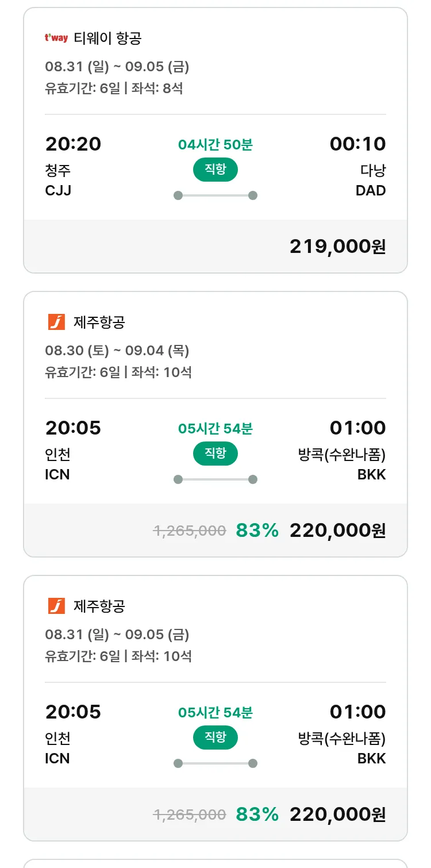This screenshot has width=431, height=868.
Task: Select 220,000원 fare on 08.31 Jeju flight
Action: click(337, 815)
